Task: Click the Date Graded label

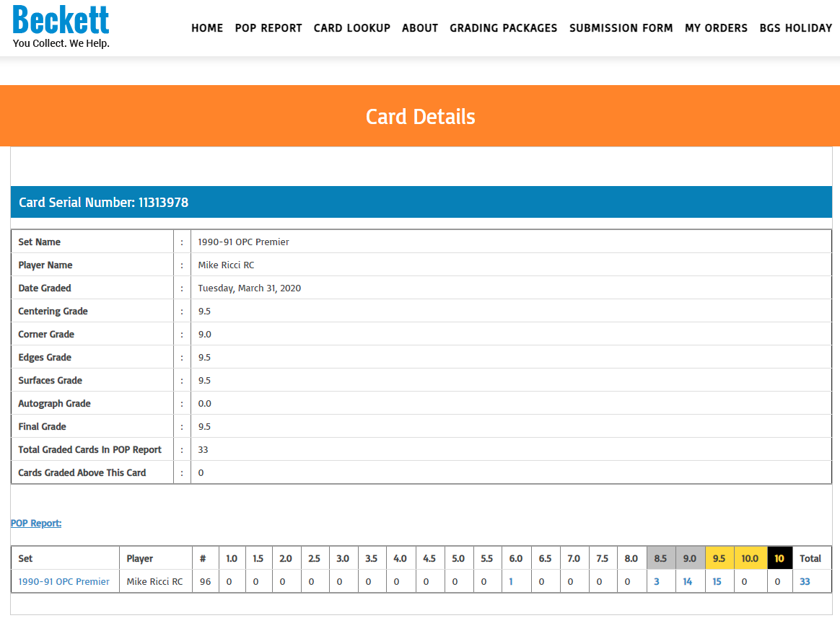Action: 45,288
